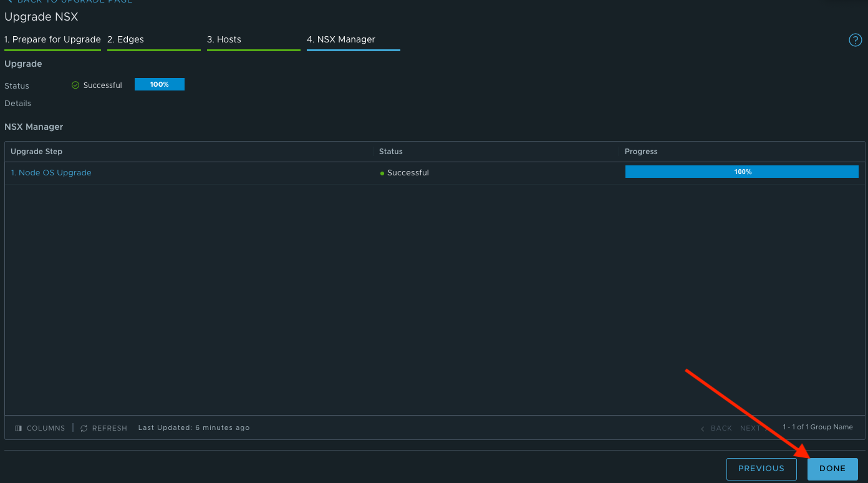Click the Refresh circular arrows icon

tap(84, 428)
